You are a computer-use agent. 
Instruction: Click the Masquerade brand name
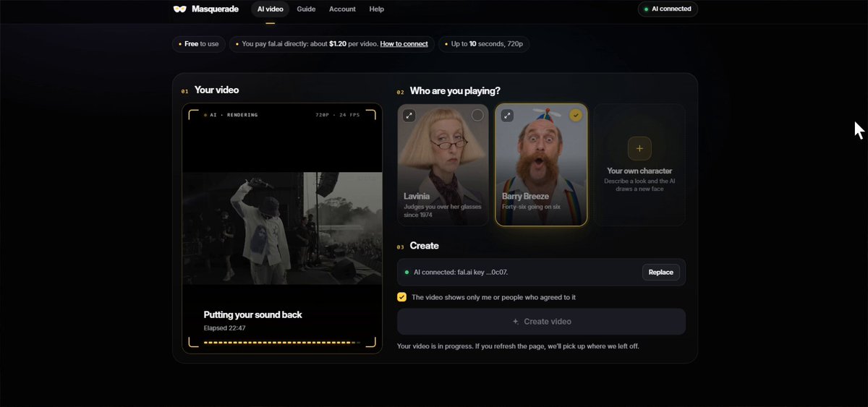(216, 9)
